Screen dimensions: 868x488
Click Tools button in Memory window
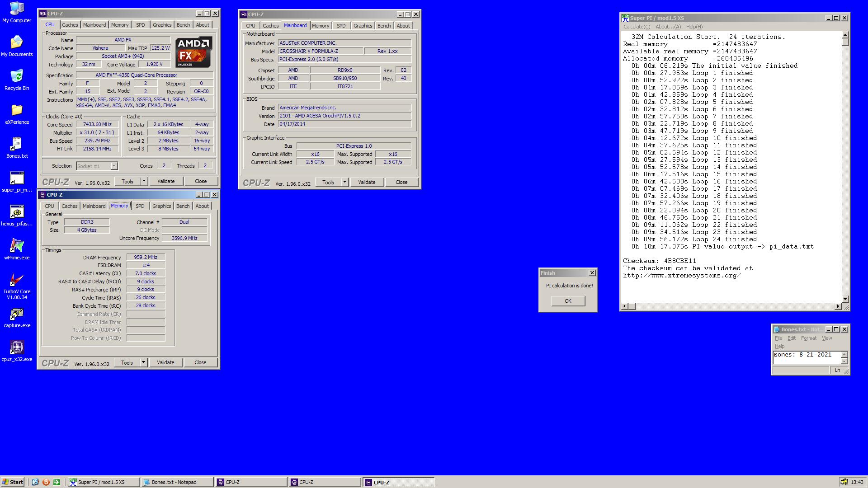(x=127, y=362)
